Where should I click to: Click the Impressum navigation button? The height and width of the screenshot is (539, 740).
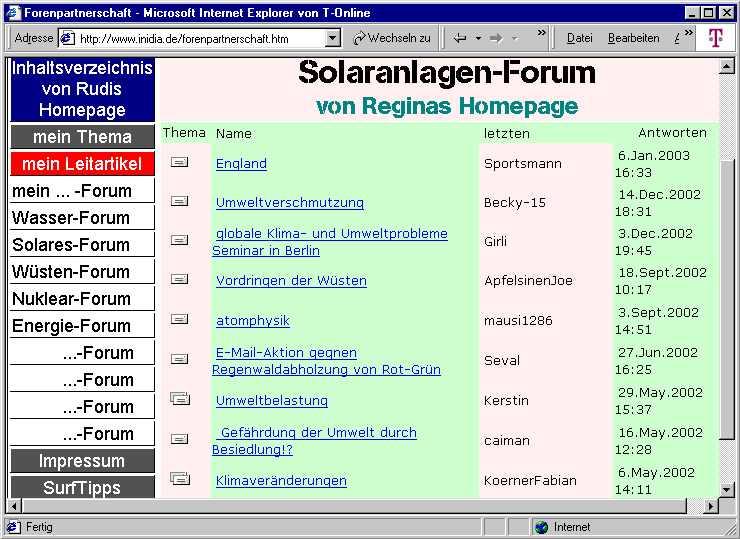click(x=82, y=461)
